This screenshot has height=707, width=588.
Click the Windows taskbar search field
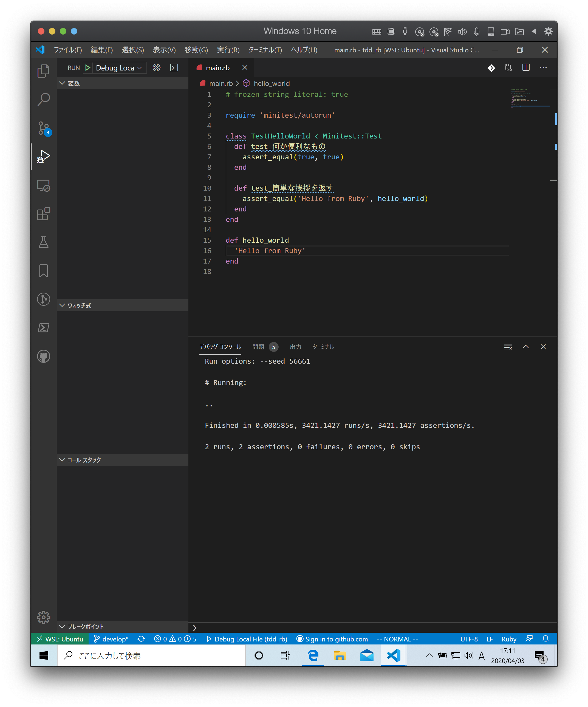tap(152, 655)
